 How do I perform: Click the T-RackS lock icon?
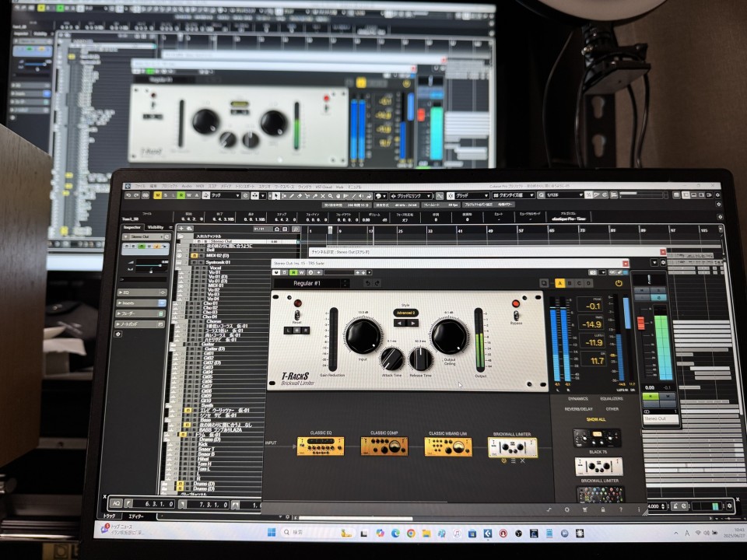tap(602, 509)
